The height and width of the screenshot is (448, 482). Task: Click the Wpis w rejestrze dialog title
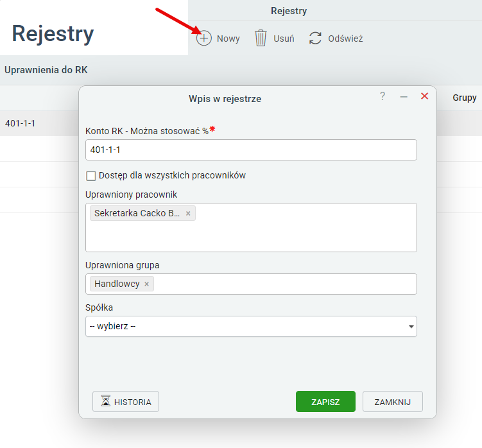tap(225, 99)
